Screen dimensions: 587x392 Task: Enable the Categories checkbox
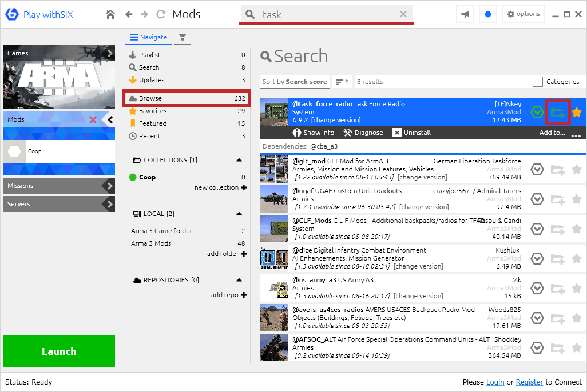[538, 82]
